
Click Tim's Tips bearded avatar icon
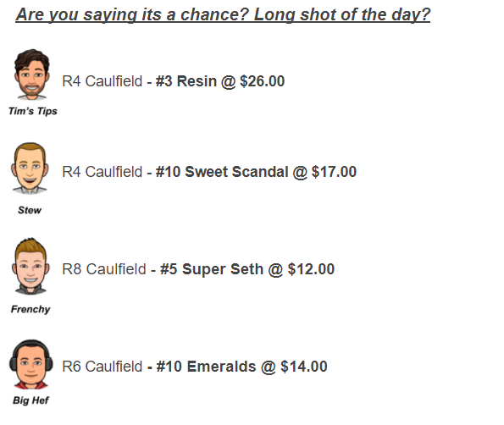pos(31,75)
